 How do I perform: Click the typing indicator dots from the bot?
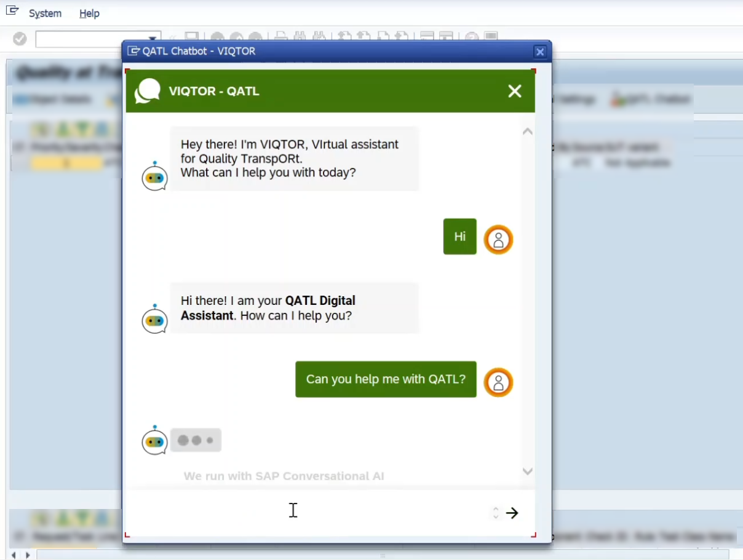click(196, 440)
